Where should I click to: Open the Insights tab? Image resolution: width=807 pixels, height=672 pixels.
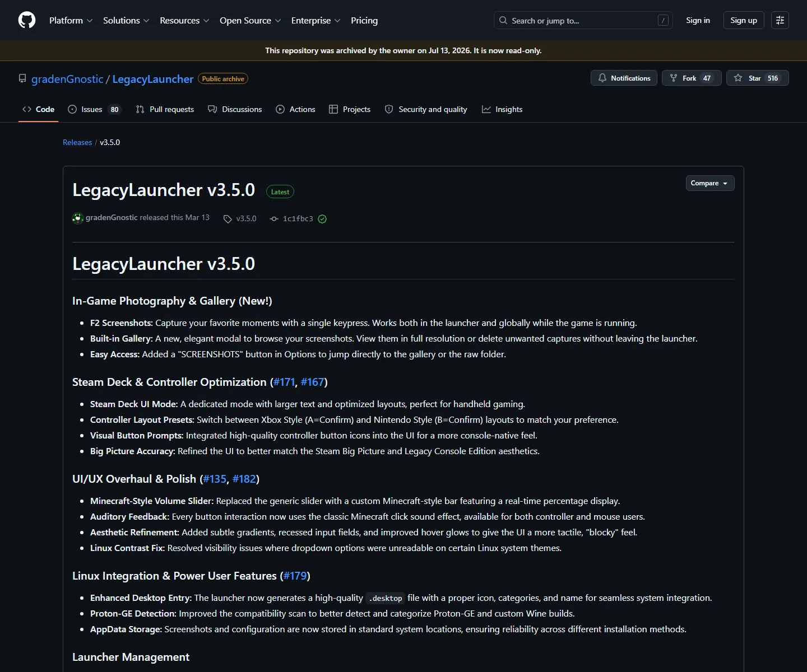pyautogui.click(x=502, y=109)
